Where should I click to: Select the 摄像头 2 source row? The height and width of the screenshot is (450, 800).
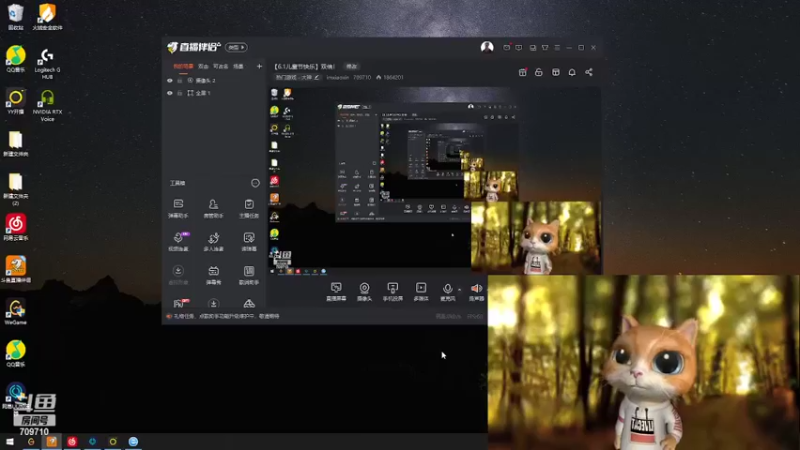pyautogui.click(x=214, y=81)
